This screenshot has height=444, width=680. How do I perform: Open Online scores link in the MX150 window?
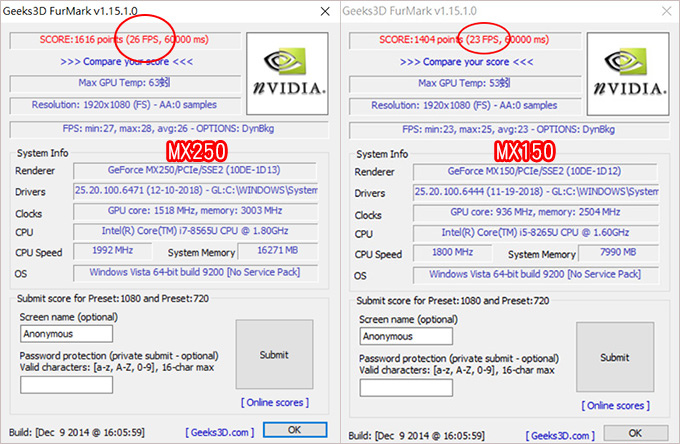[x=615, y=405]
